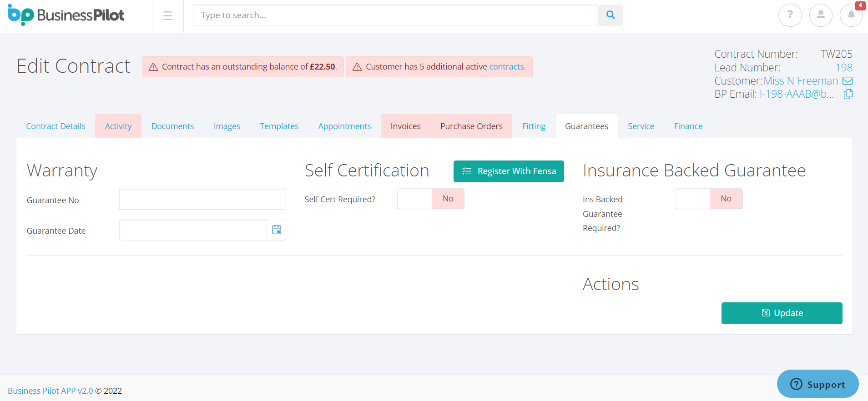Go to the Purchase Orders tab
The height and width of the screenshot is (401, 868).
471,126
